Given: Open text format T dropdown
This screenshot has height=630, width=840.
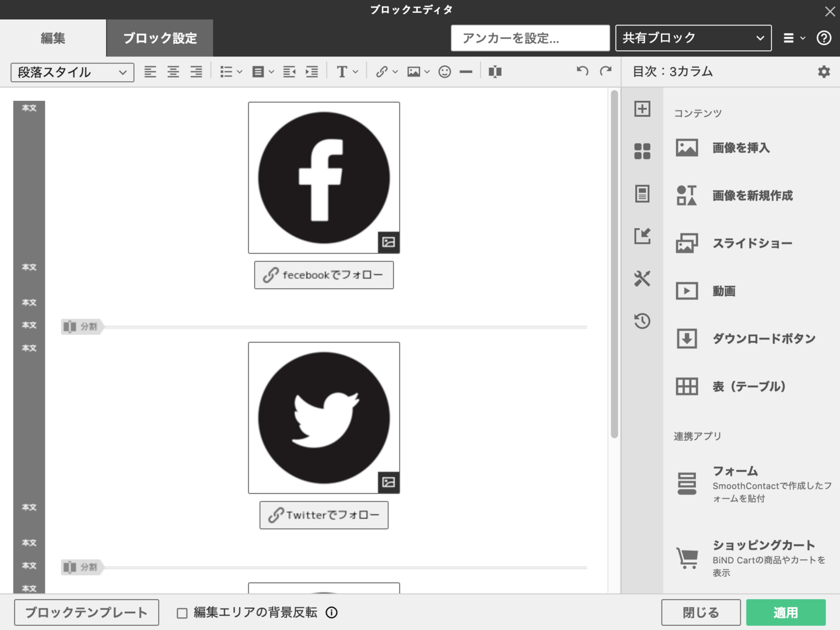Looking at the screenshot, I should click(x=347, y=72).
